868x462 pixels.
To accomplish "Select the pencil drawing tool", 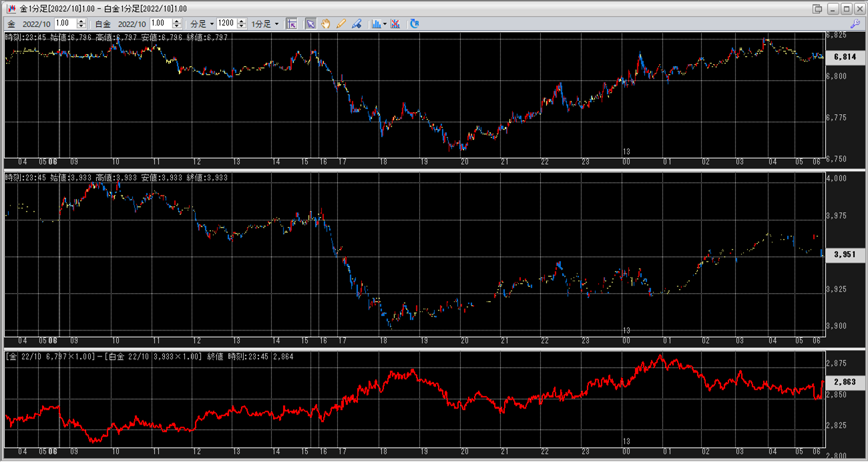I will (341, 23).
